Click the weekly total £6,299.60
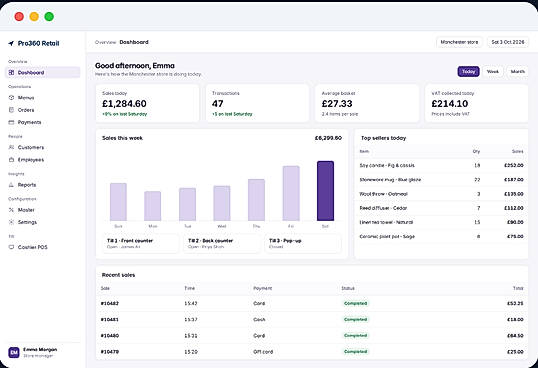 [x=328, y=138]
